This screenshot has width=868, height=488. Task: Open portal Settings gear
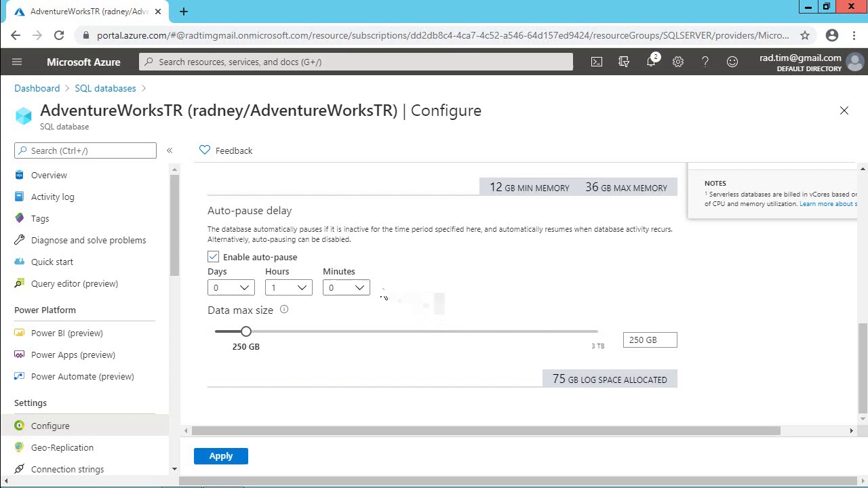678,62
